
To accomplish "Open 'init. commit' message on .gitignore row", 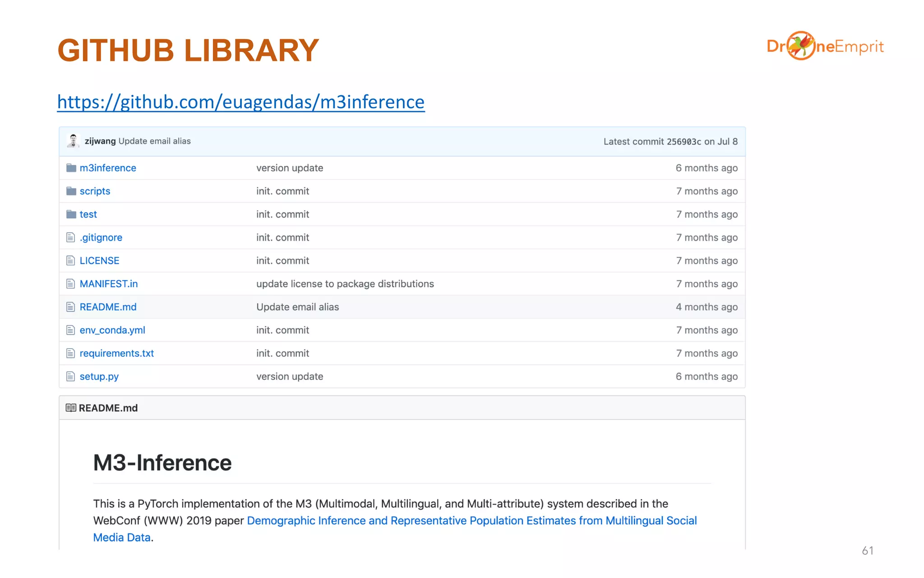I will coord(283,238).
